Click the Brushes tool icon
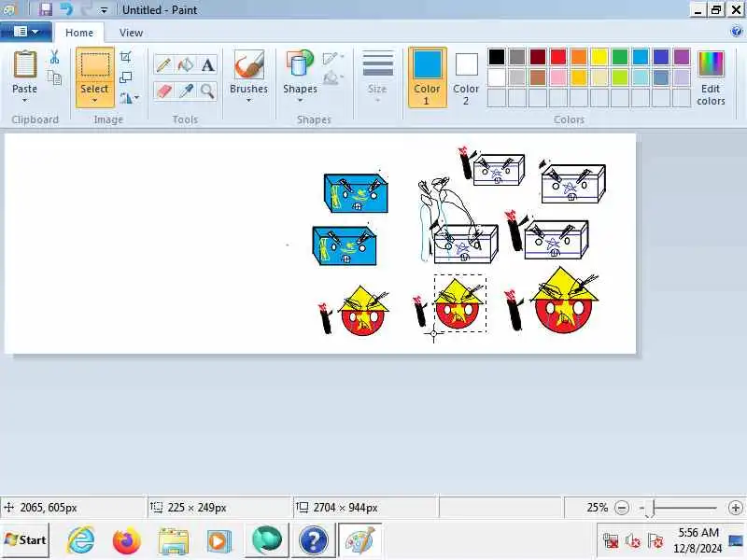The width and height of the screenshot is (747, 560). point(248,64)
